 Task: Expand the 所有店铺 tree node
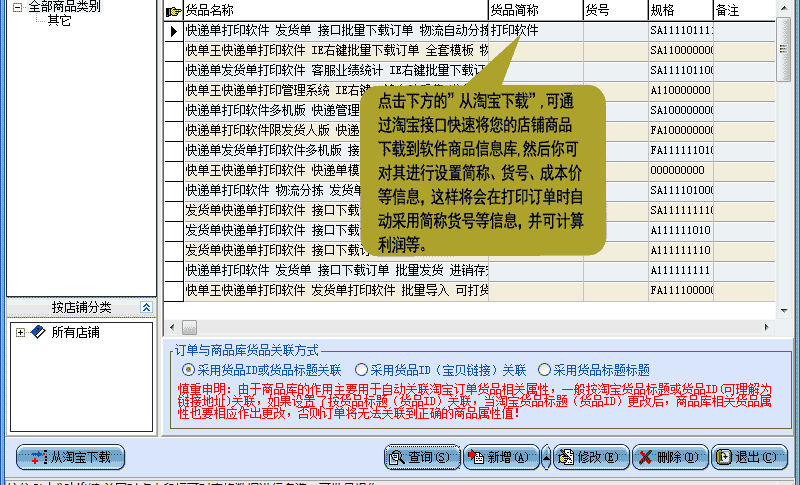coord(20,333)
